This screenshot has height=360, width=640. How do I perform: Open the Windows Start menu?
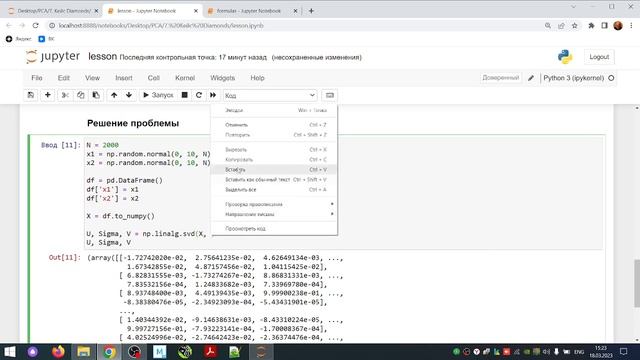[9, 351]
